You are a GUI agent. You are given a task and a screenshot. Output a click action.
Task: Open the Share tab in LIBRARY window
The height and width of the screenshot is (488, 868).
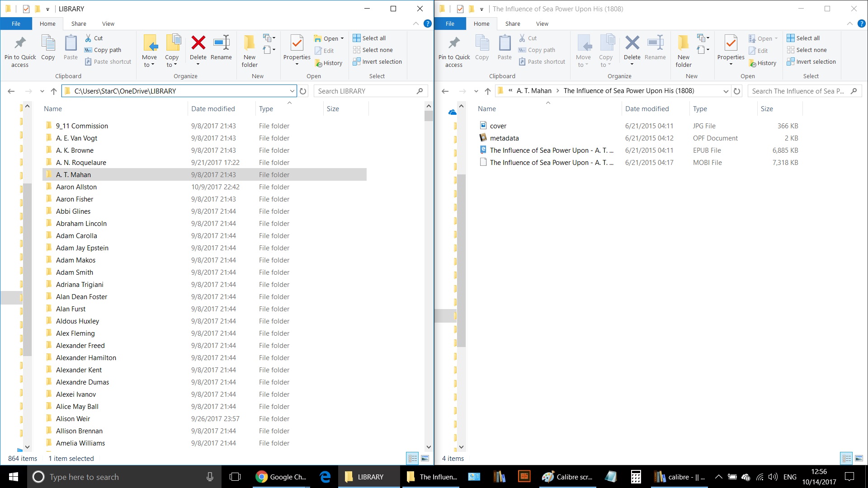click(x=79, y=23)
